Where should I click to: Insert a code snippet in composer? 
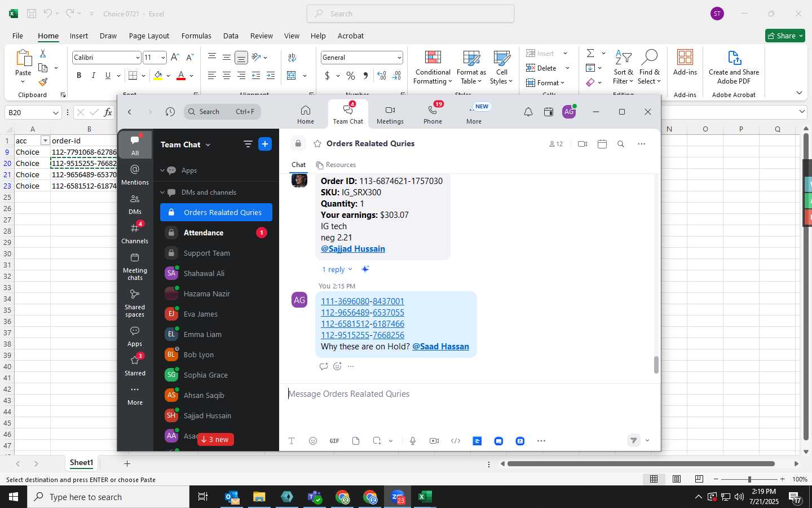456,441
